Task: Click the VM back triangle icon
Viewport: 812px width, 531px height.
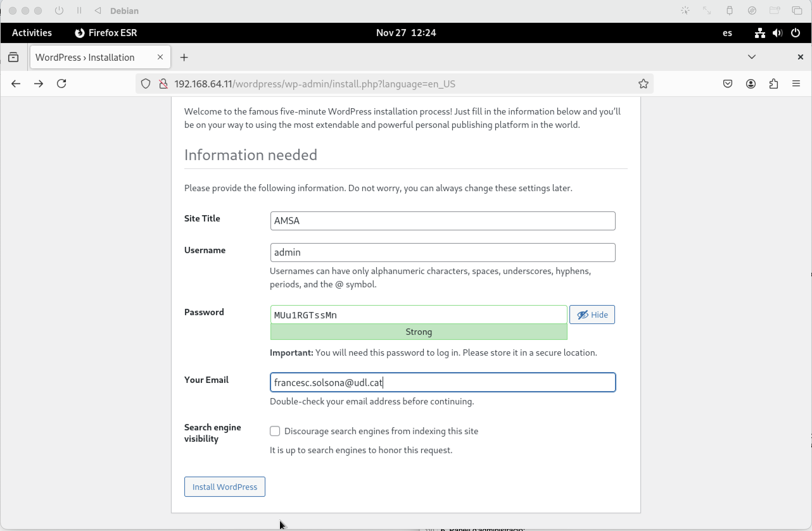Action: click(98, 10)
